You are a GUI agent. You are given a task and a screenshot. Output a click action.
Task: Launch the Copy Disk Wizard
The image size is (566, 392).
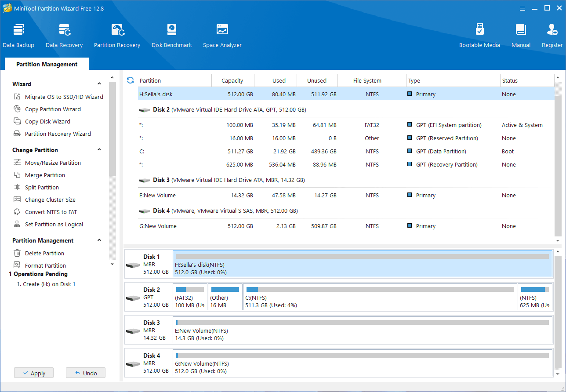[x=42, y=121]
